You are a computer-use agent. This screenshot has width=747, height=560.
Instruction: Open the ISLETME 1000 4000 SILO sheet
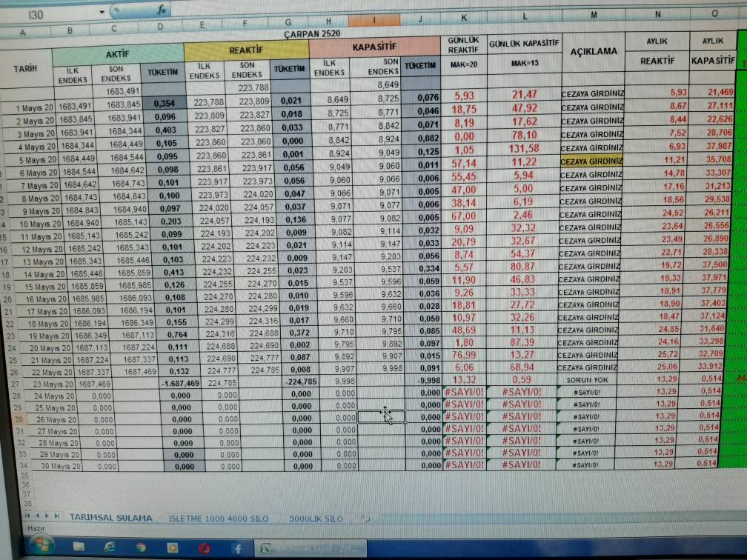(218, 519)
